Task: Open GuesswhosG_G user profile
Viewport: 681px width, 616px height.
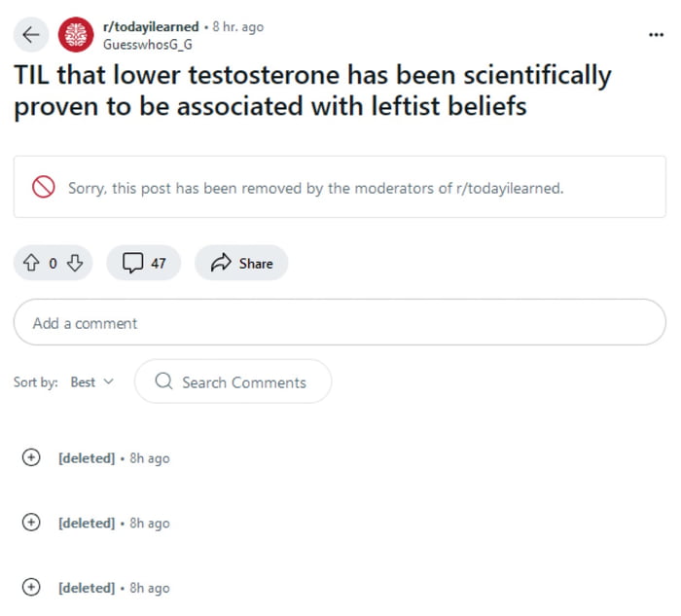Action: pos(147,44)
